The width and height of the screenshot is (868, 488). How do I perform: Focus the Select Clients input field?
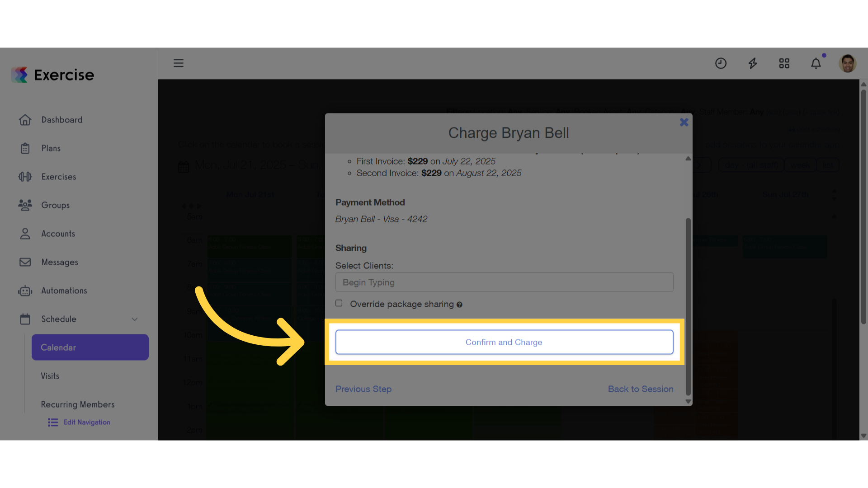tap(505, 282)
